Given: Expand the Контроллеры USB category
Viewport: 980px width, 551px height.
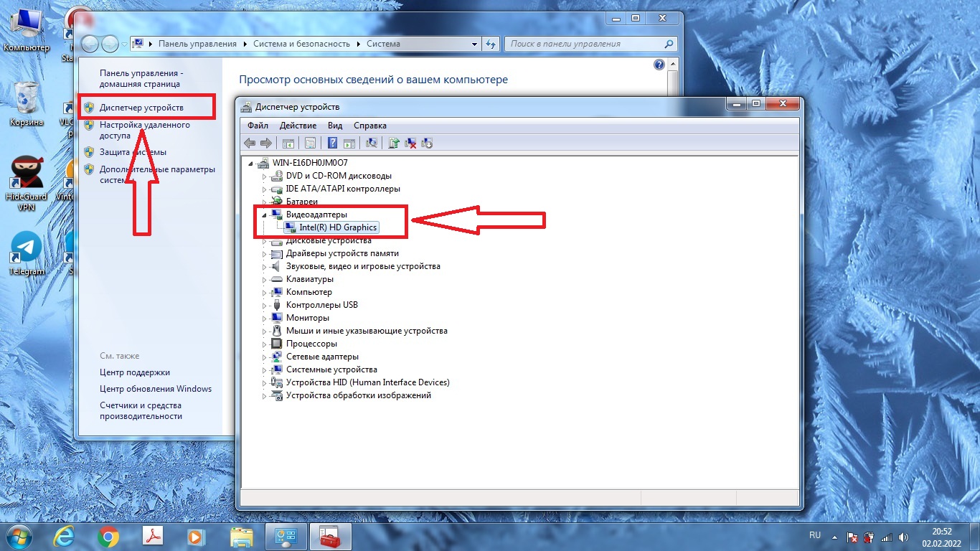Looking at the screenshot, I should tap(264, 305).
